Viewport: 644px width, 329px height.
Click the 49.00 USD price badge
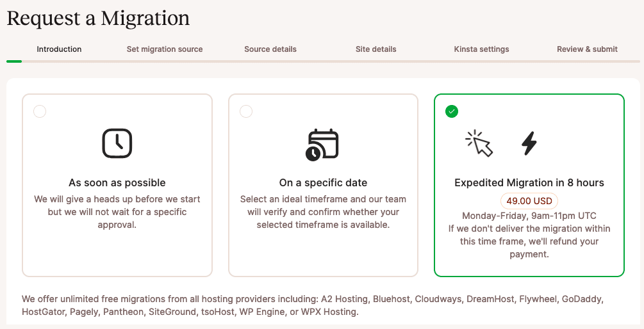point(529,202)
